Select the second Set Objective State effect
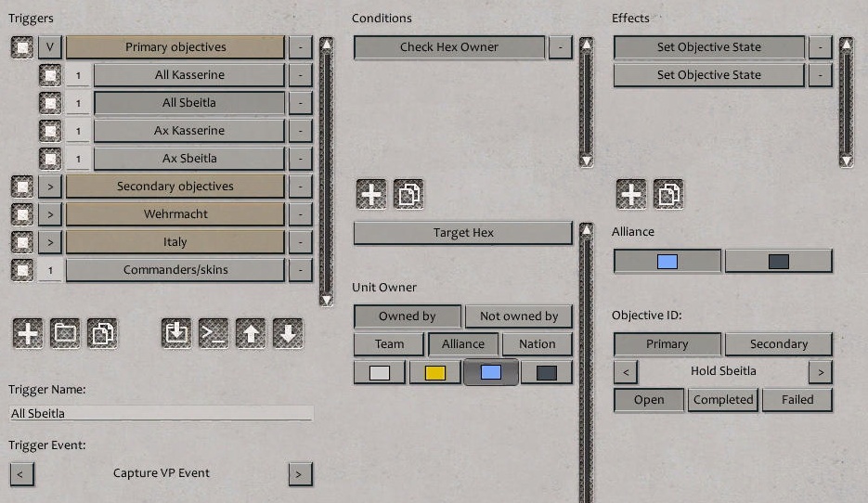868x503 pixels. (x=708, y=75)
